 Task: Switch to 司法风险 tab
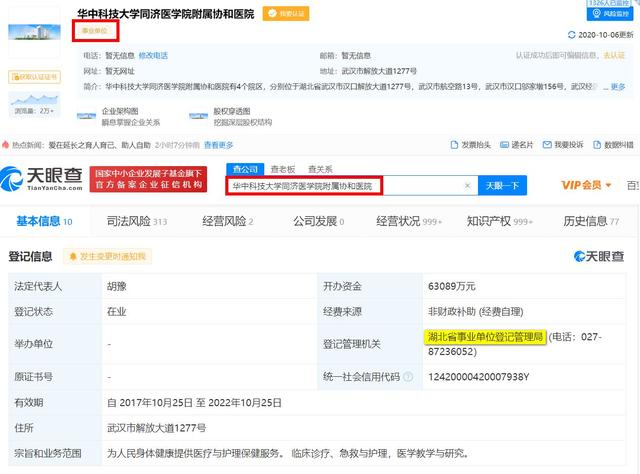pos(137,221)
